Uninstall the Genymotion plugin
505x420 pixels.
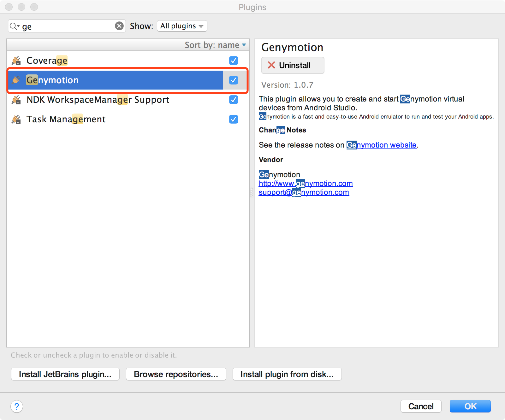pos(293,65)
